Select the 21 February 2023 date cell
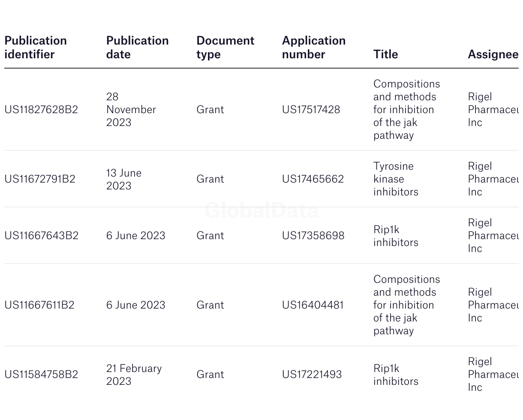 pos(134,375)
